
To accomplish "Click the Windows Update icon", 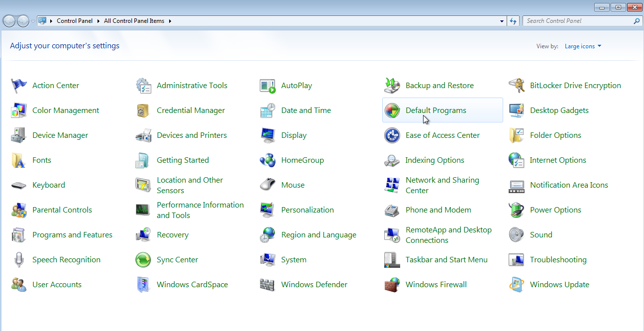I will coord(517,285).
